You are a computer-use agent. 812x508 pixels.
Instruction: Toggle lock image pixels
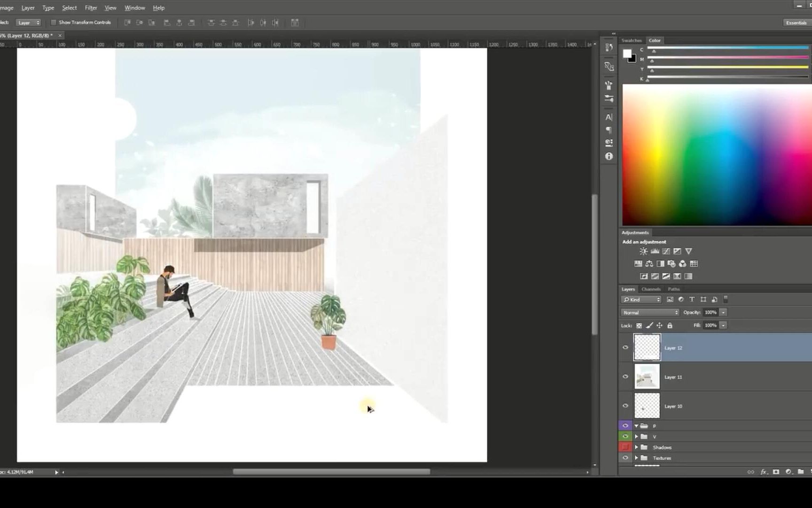649,325
